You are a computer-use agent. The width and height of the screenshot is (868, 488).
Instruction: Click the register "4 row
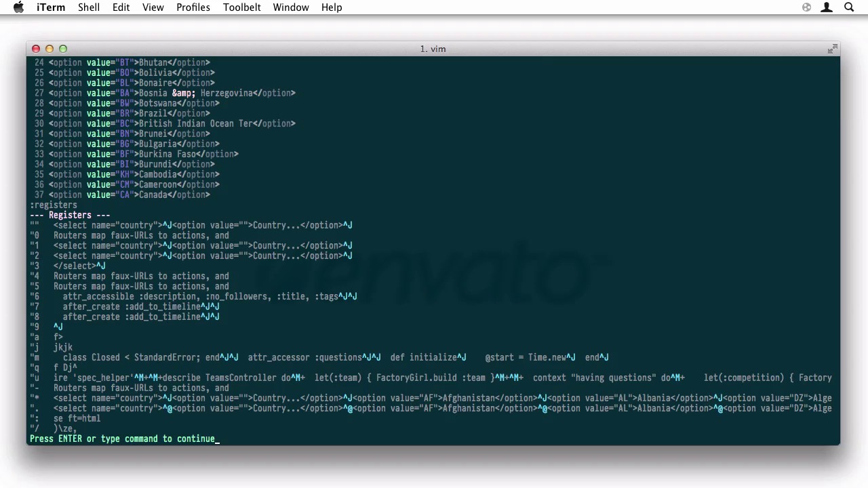tap(130, 276)
